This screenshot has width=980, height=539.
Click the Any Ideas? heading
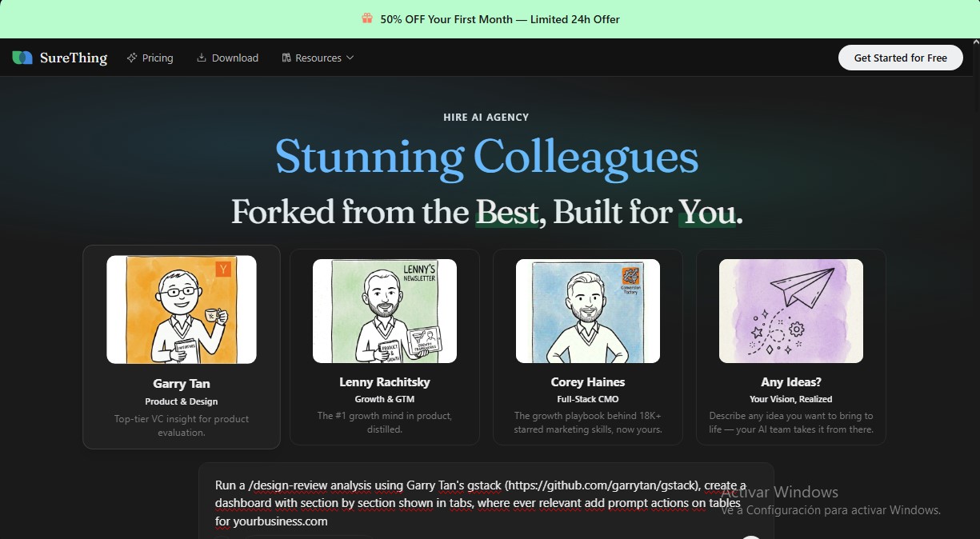coord(791,382)
